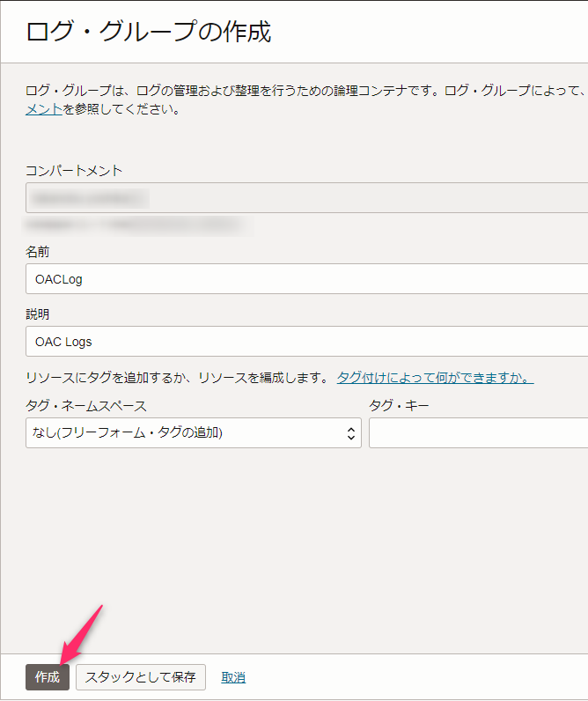Click the コンパートメント selection field

(x=307, y=197)
